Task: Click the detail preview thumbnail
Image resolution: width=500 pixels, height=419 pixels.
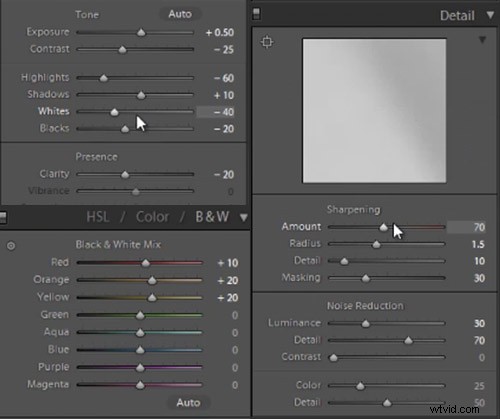Action: point(374,111)
